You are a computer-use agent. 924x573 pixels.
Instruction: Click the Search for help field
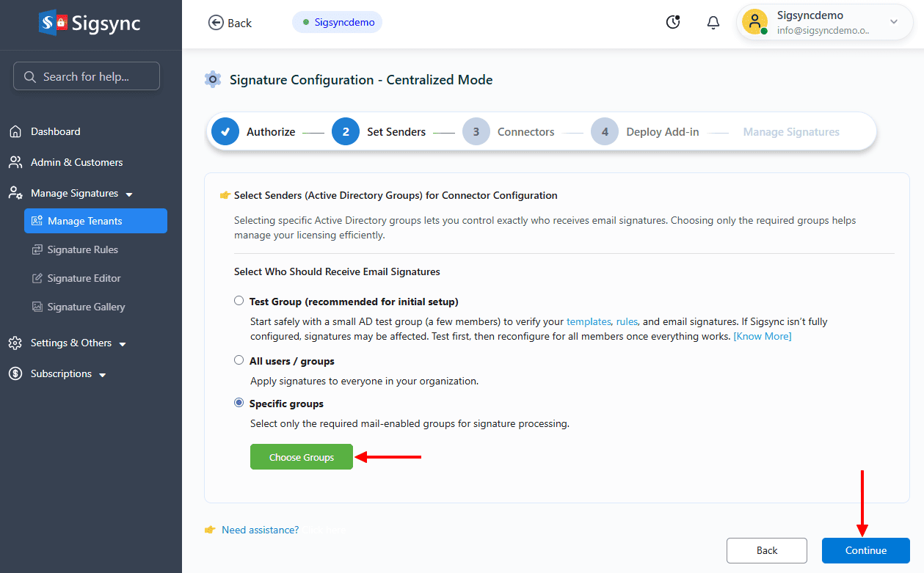87,76
